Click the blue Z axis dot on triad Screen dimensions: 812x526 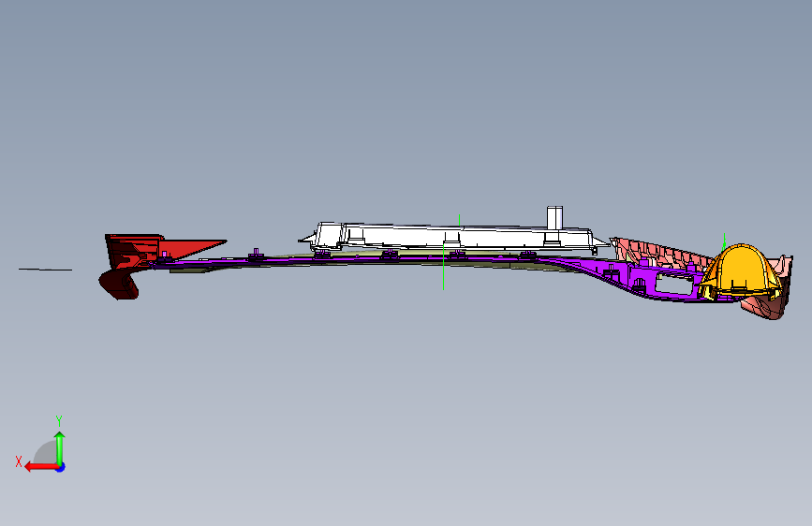(x=61, y=467)
